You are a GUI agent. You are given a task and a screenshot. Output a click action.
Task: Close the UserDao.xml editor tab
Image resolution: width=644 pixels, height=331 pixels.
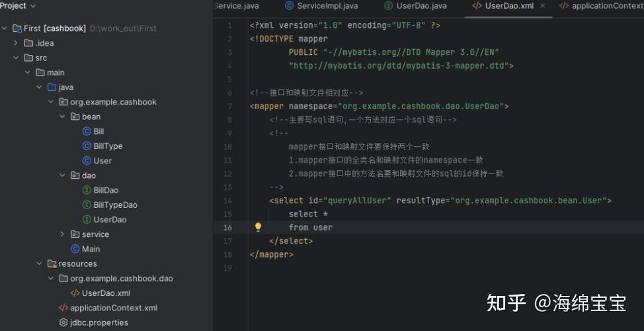pos(543,6)
